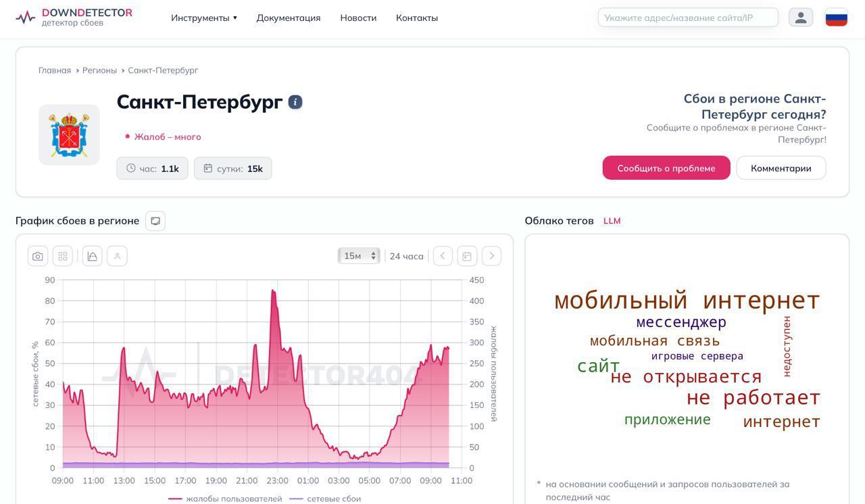Click the grid view icon above chart
Image resolution: width=865 pixels, height=504 pixels.
pos(63,256)
